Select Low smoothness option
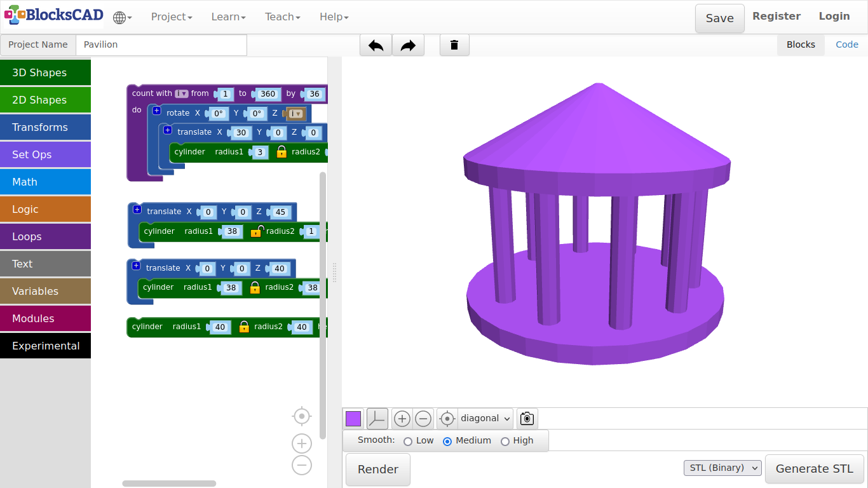Image resolution: width=868 pixels, height=488 pixels. click(408, 441)
